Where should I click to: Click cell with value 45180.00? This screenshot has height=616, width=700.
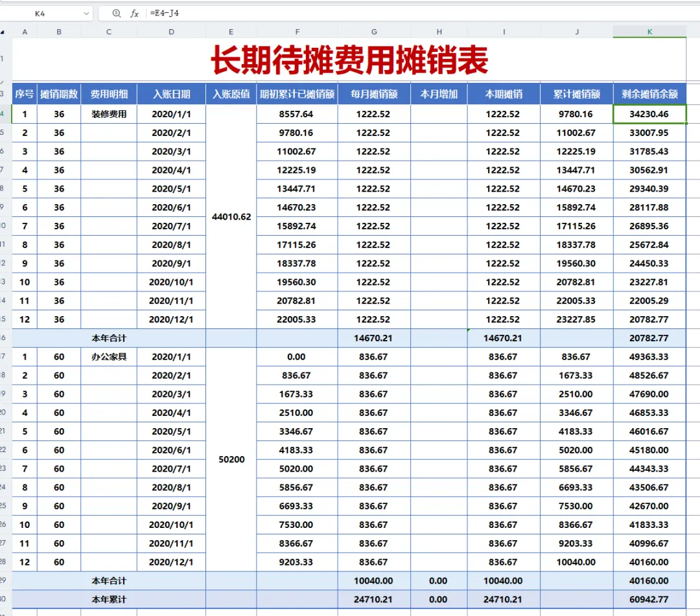click(x=649, y=450)
